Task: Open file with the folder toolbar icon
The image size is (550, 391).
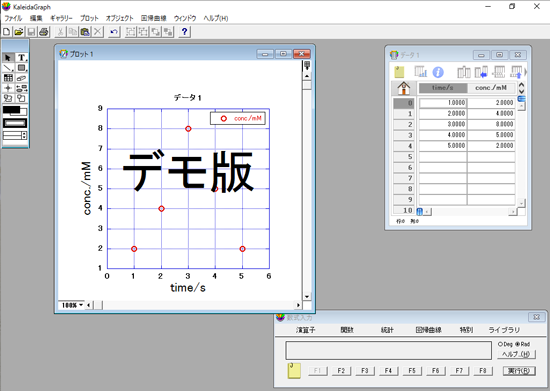Action: [19, 32]
